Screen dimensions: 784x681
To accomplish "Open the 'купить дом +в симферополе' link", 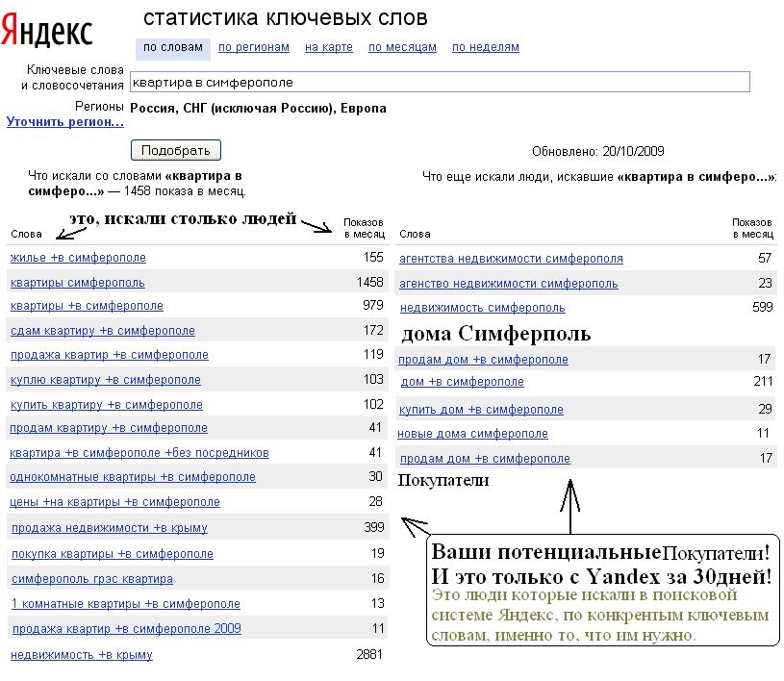I will pos(482,410).
